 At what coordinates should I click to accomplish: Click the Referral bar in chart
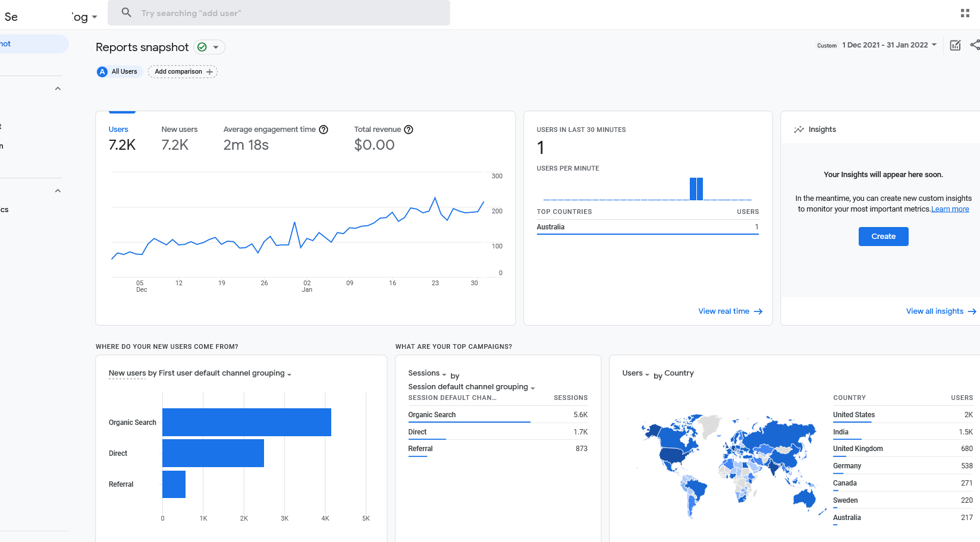[x=174, y=484]
